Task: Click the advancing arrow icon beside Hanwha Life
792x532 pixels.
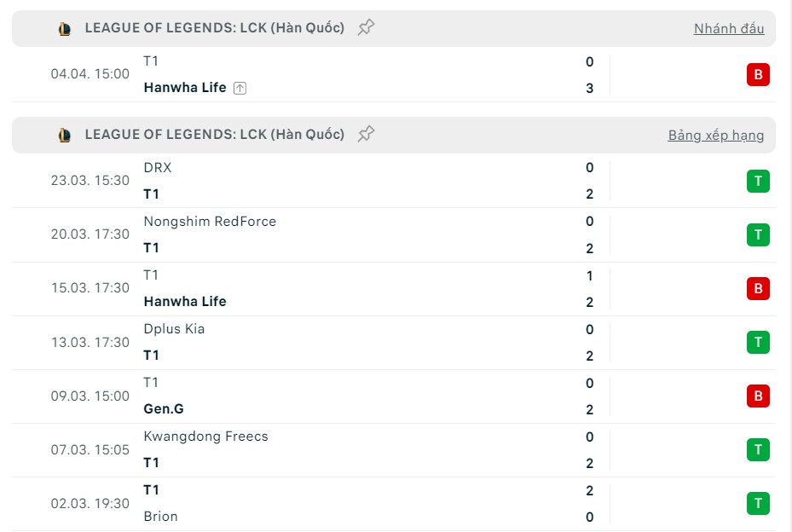Action: point(240,88)
